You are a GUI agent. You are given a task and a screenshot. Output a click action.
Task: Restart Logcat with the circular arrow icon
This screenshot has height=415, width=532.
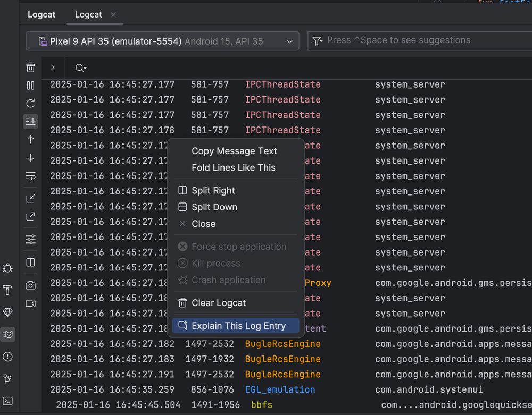pyautogui.click(x=30, y=103)
